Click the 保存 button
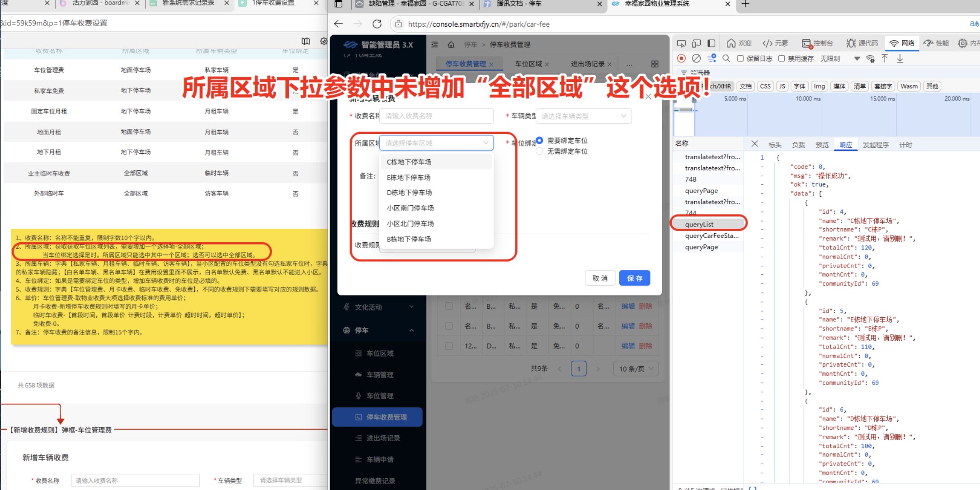Screen dimensions: 980x490 coord(634,278)
